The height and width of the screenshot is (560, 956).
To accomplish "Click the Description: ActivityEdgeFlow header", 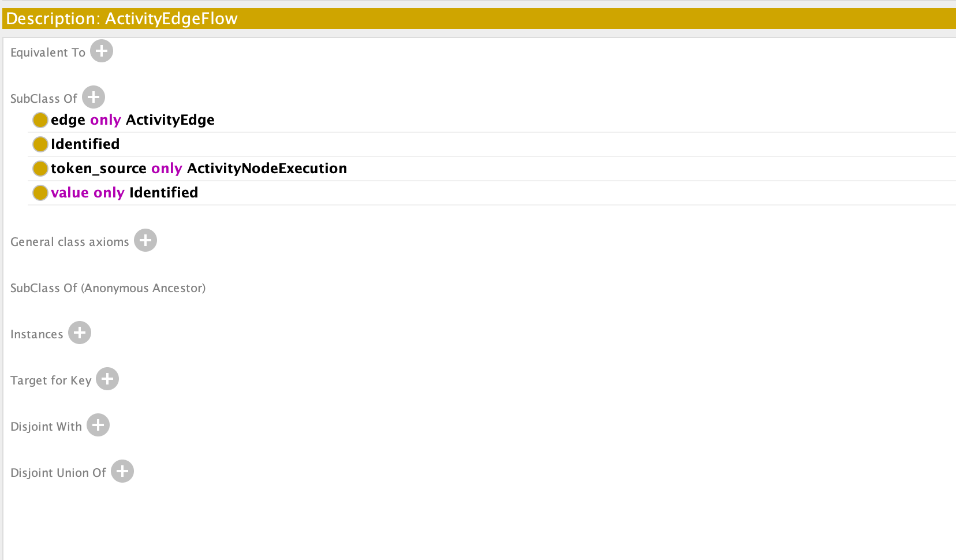I will pos(121,18).
